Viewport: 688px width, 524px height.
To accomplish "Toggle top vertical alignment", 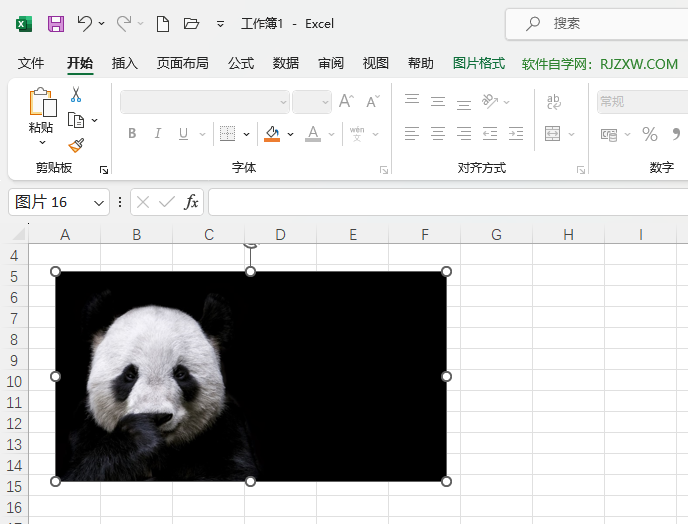I will coord(412,101).
